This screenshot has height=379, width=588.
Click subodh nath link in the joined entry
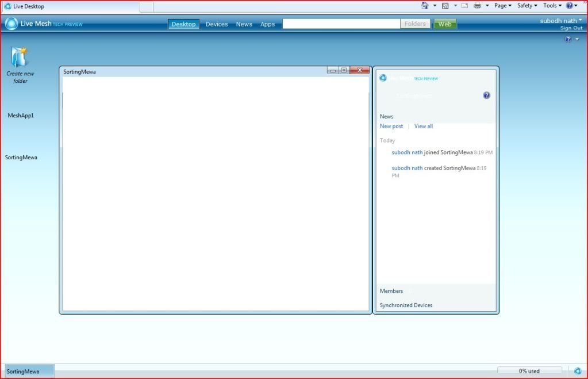click(x=407, y=152)
